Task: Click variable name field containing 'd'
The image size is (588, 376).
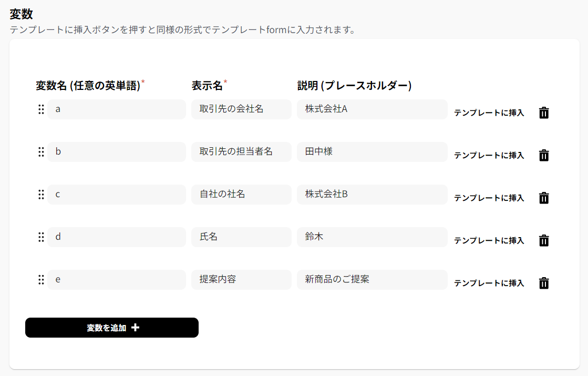Action: (116, 237)
